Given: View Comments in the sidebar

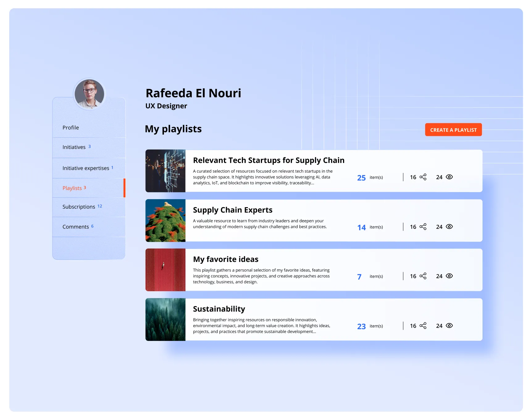Looking at the screenshot, I should tap(89, 227).
